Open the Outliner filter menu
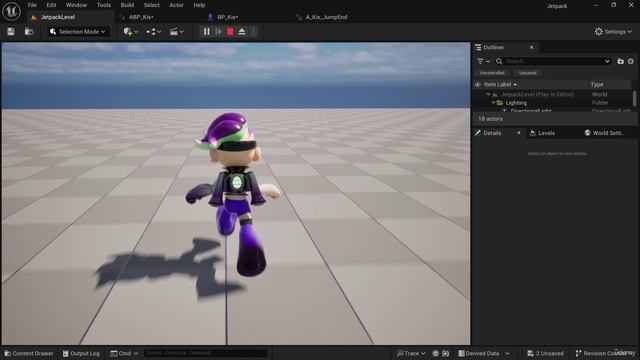The height and width of the screenshot is (360, 640). pos(483,61)
